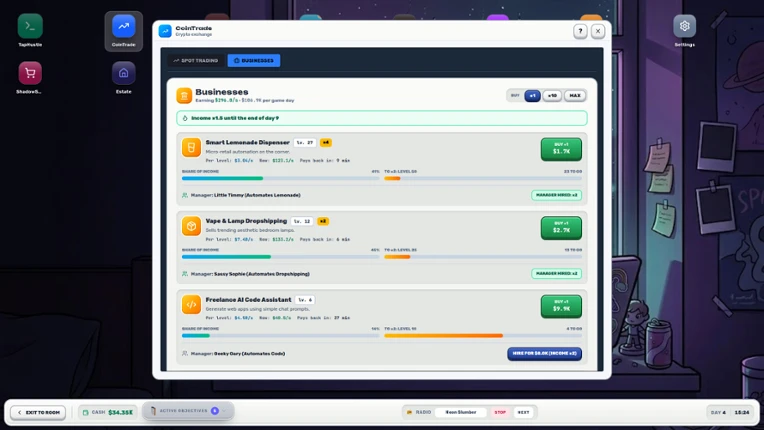The height and width of the screenshot is (430, 764).
Task: Click the Code Assistant orange level progress bar
Action: (x=483, y=336)
